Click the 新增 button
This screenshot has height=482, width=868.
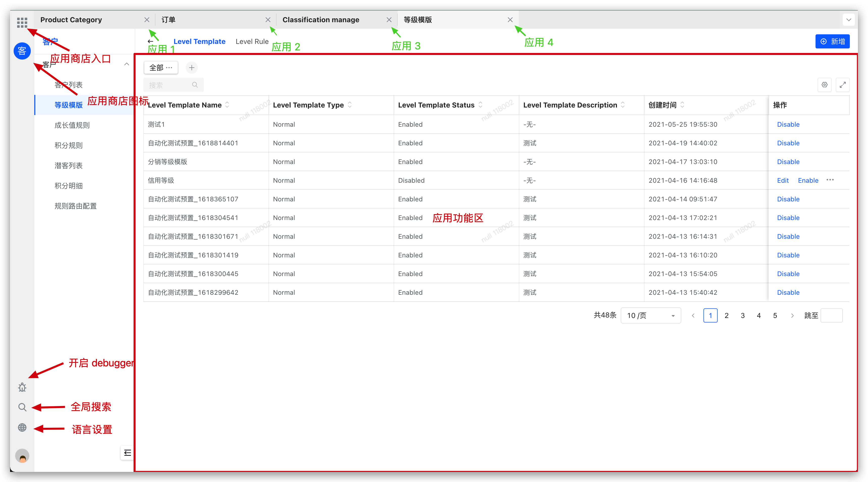click(833, 41)
